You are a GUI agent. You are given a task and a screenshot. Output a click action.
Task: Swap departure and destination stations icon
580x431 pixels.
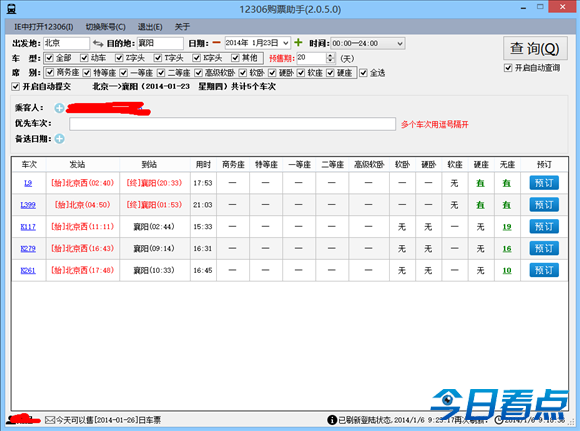98,44
